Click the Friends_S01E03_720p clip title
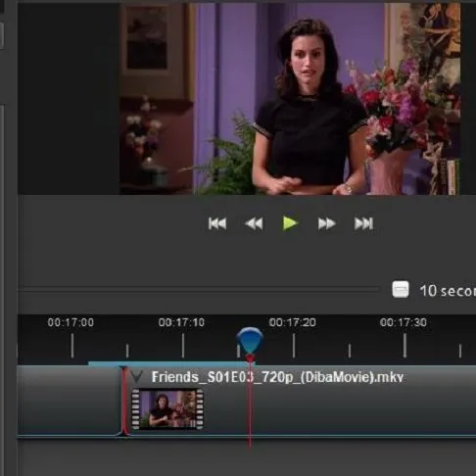 point(277,377)
